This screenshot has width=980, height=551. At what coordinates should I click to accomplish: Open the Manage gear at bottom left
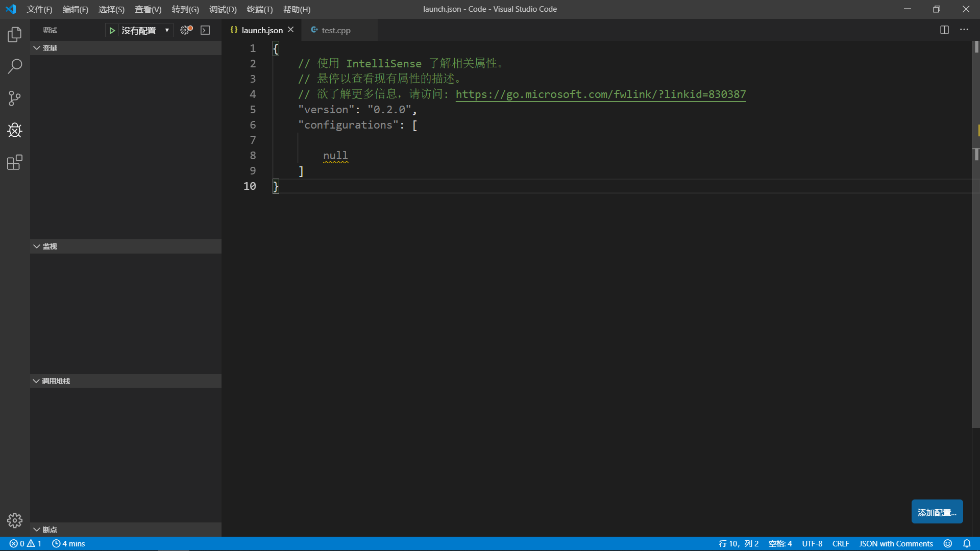point(15,520)
